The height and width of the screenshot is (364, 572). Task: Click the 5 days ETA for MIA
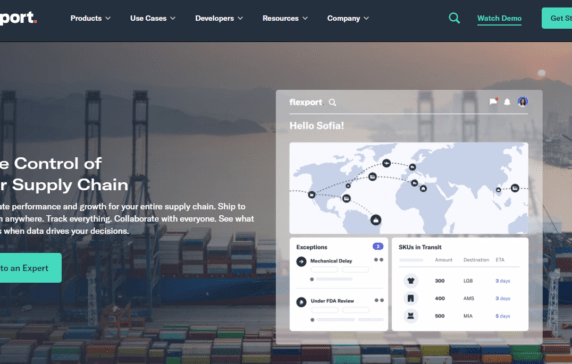(503, 316)
